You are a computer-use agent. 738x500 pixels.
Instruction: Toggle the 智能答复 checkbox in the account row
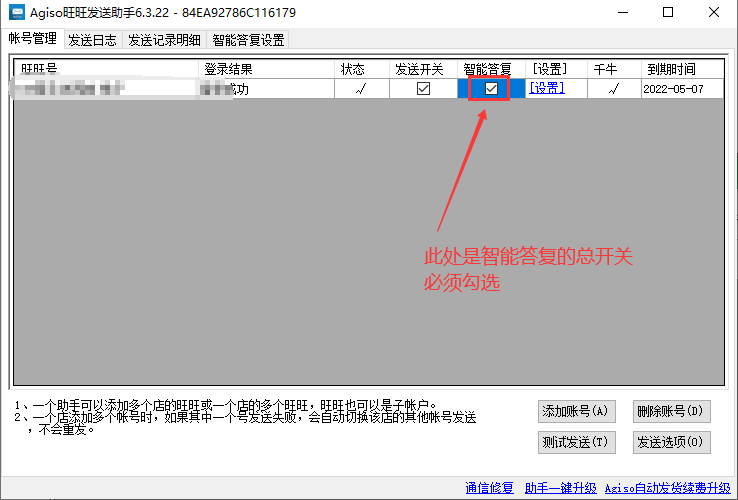(491, 89)
